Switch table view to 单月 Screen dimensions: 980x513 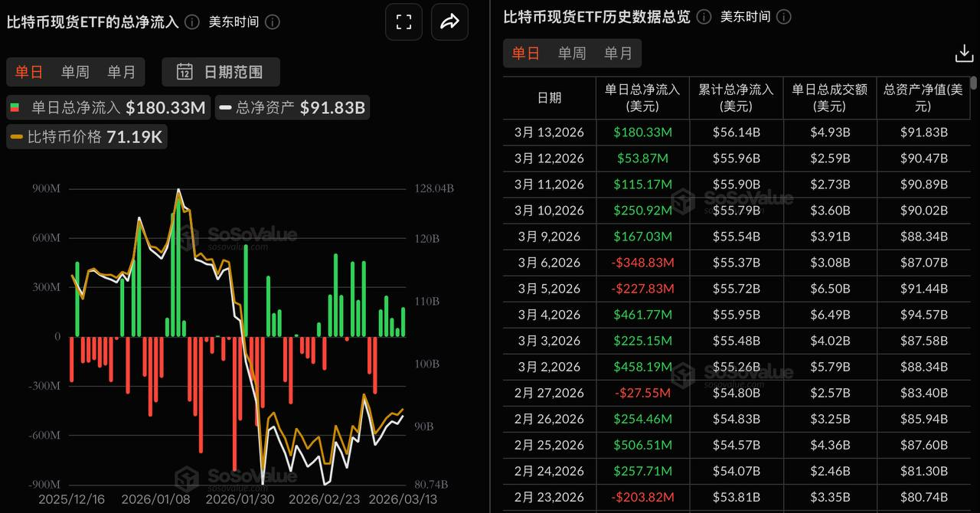618,54
